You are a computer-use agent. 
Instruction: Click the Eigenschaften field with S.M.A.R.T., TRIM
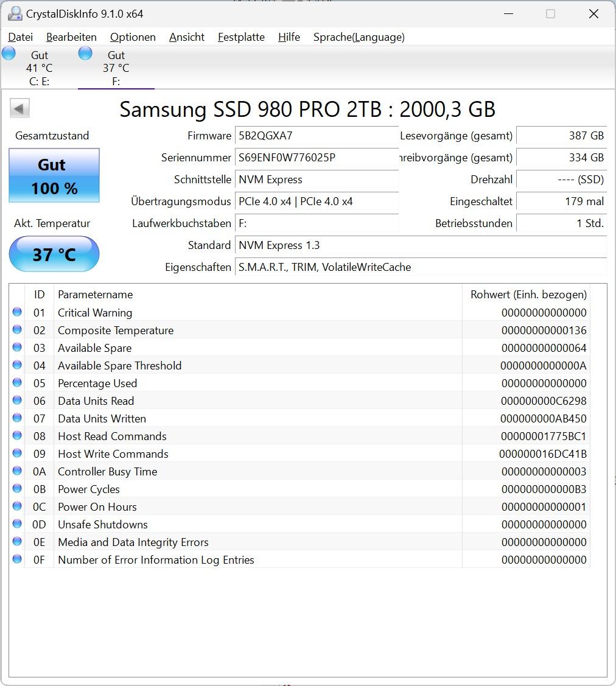tap(421, 267)
